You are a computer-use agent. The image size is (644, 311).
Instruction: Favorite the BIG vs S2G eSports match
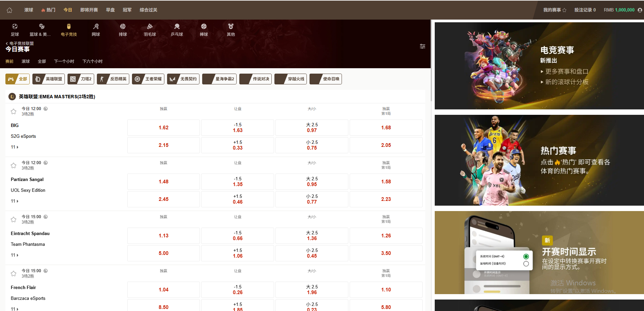click(x=14, y=111)
